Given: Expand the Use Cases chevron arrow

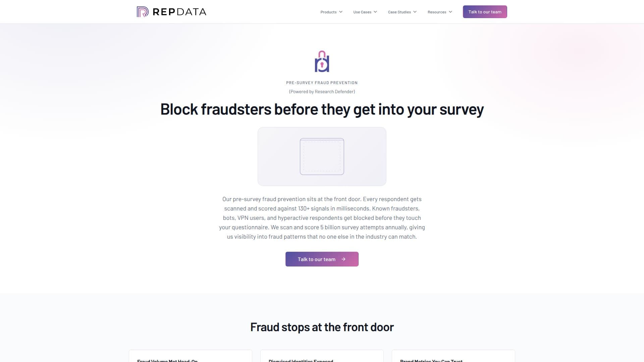Looking at the screenshot, I should [375, 12].
